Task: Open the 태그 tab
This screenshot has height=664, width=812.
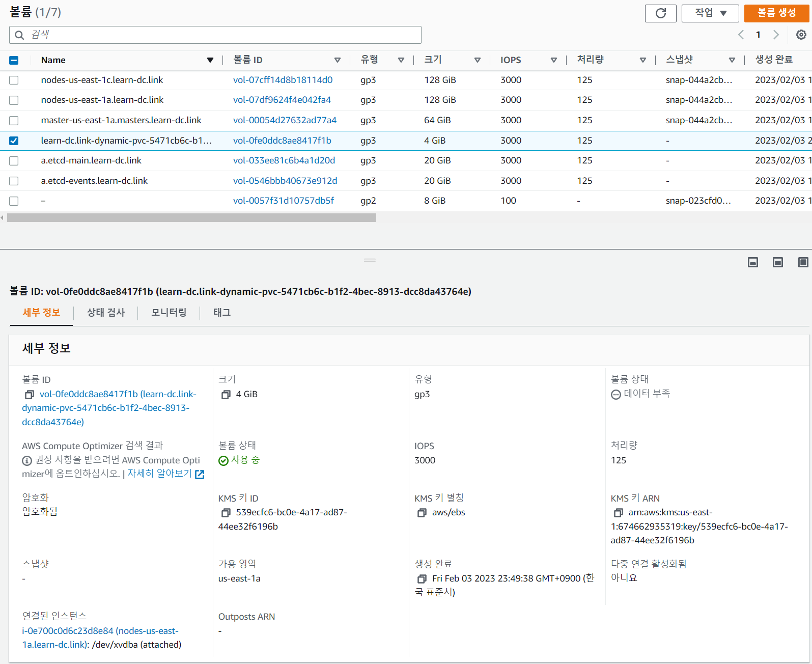Action: click(x=222, y=313)
